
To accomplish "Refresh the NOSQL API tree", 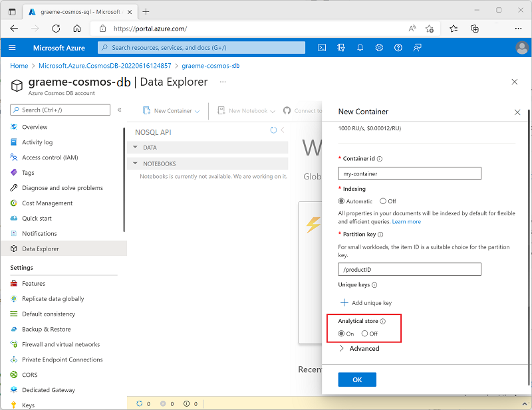I will click(x=273, y=132).
